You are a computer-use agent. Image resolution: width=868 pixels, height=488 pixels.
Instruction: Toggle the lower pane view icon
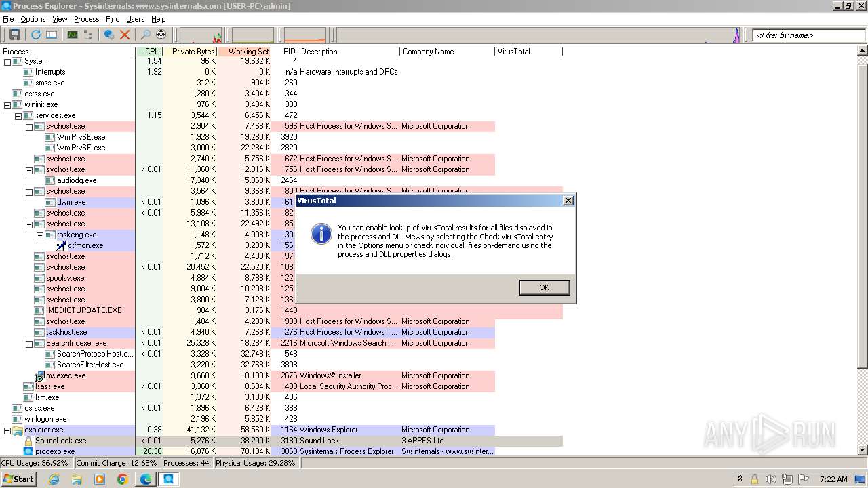(x=52, y=35)
